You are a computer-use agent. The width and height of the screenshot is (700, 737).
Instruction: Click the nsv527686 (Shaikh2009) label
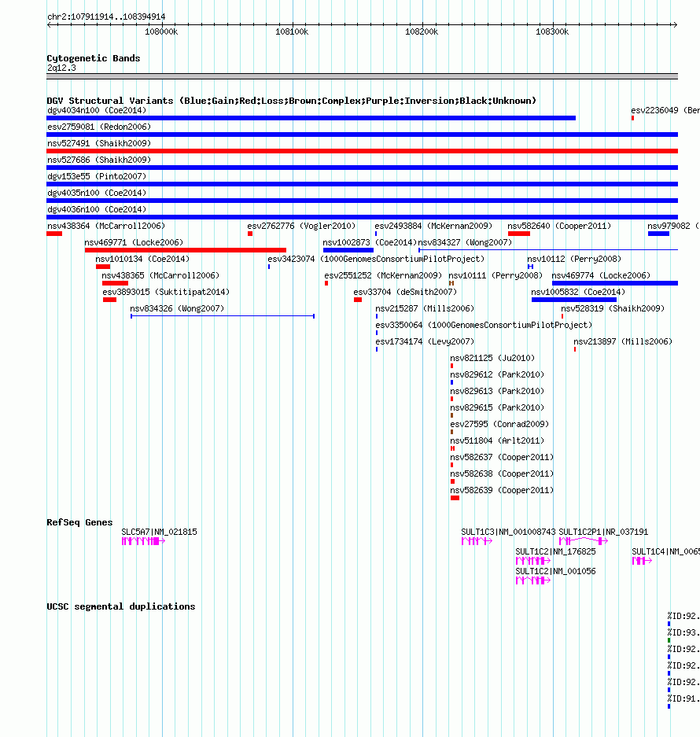click(x=99, y=160)
